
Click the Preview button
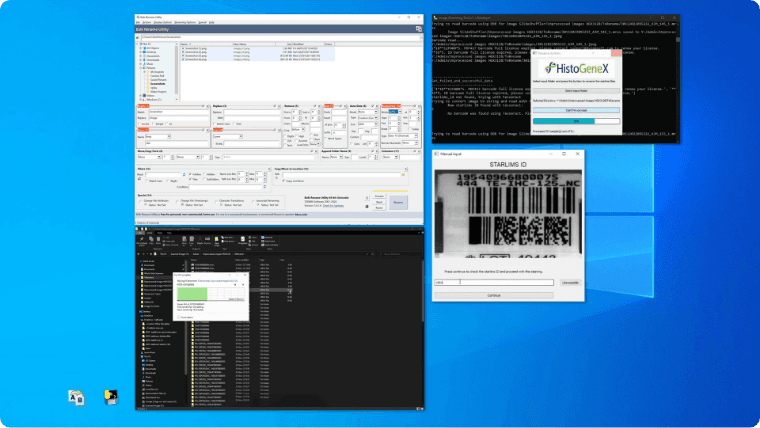379,196
